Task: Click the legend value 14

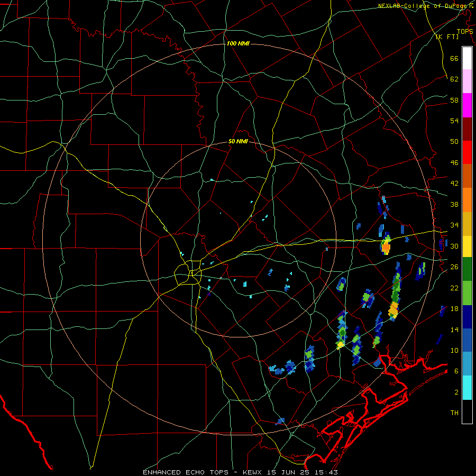Action: (454, 329)
